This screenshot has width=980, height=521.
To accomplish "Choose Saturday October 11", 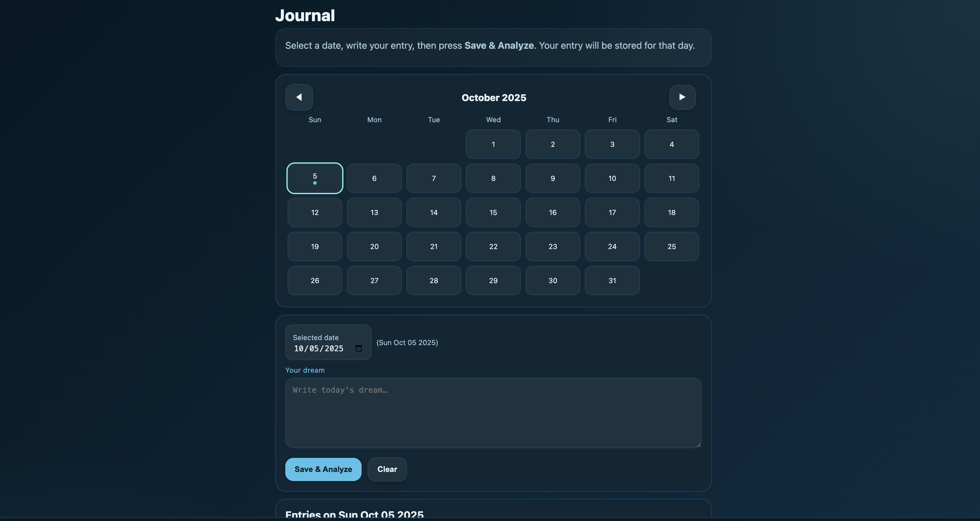I will 672,178.
